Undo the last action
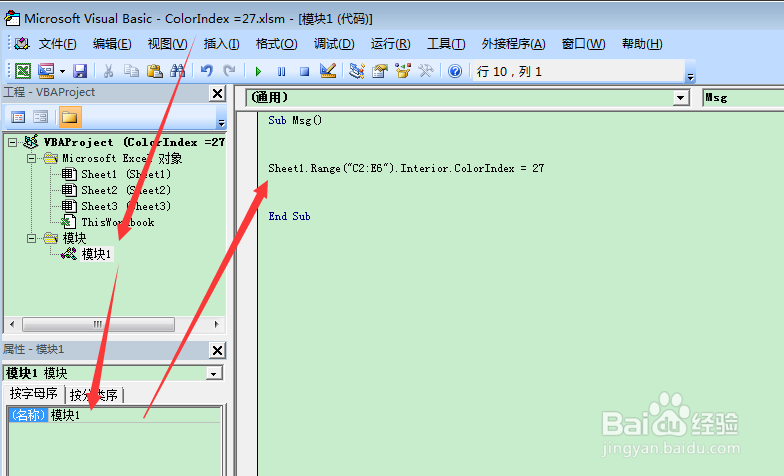This screenshot has height=476, width=784. 206,71
